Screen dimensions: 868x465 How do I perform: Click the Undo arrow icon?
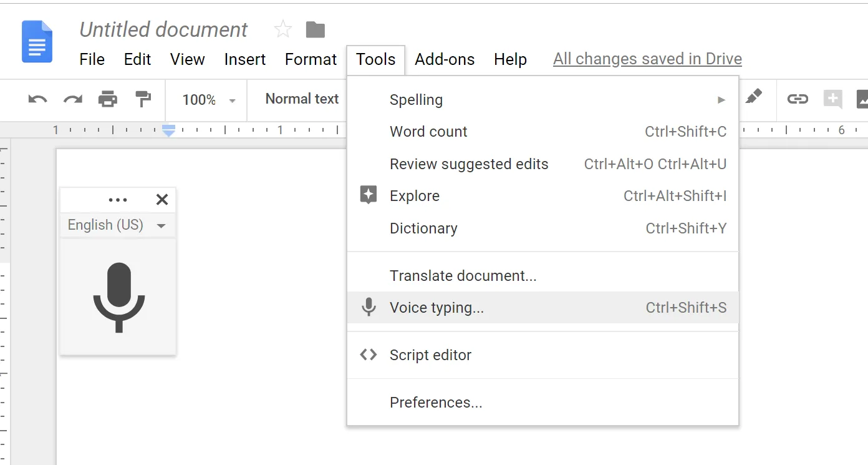tap(37, 99)
